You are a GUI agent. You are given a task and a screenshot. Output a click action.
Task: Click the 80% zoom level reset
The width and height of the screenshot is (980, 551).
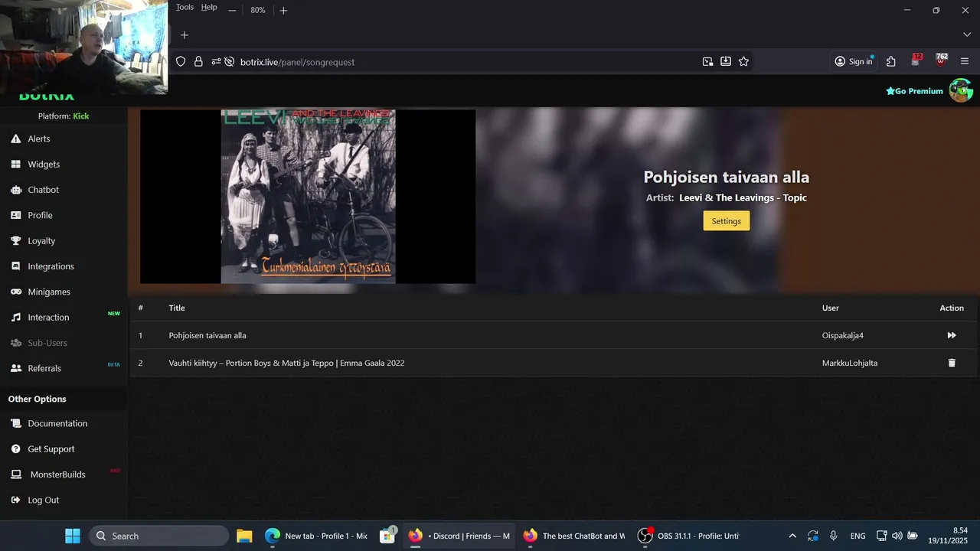coord(258,10)
